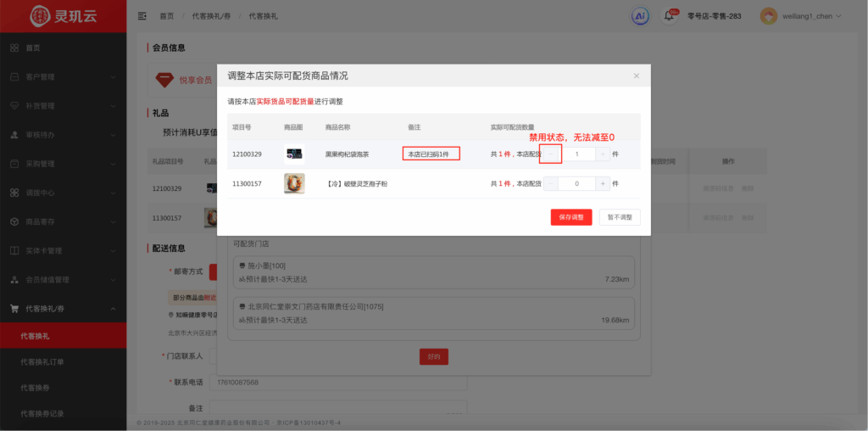This screenshot has width=868, height=431.
Task: Click the user avatar icon in header
Action: coord(768,16)
